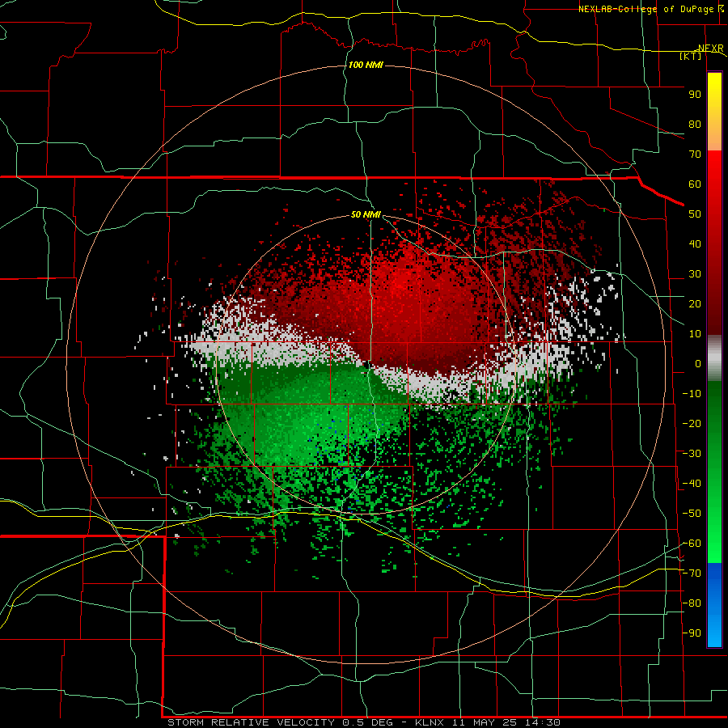
Task: Click the "100 NMI" range ring label
Action: (x=366, y=65)
